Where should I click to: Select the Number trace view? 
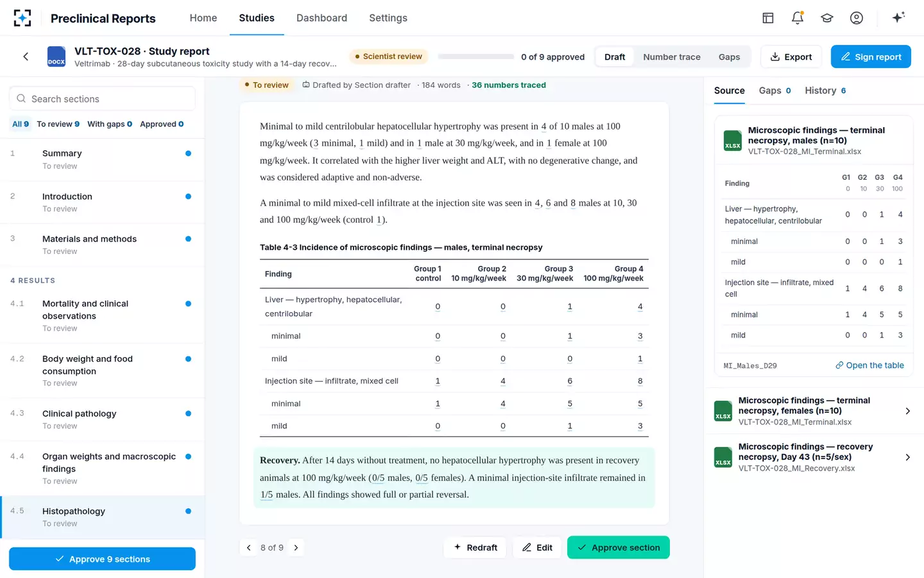click(x=672, y=57)
